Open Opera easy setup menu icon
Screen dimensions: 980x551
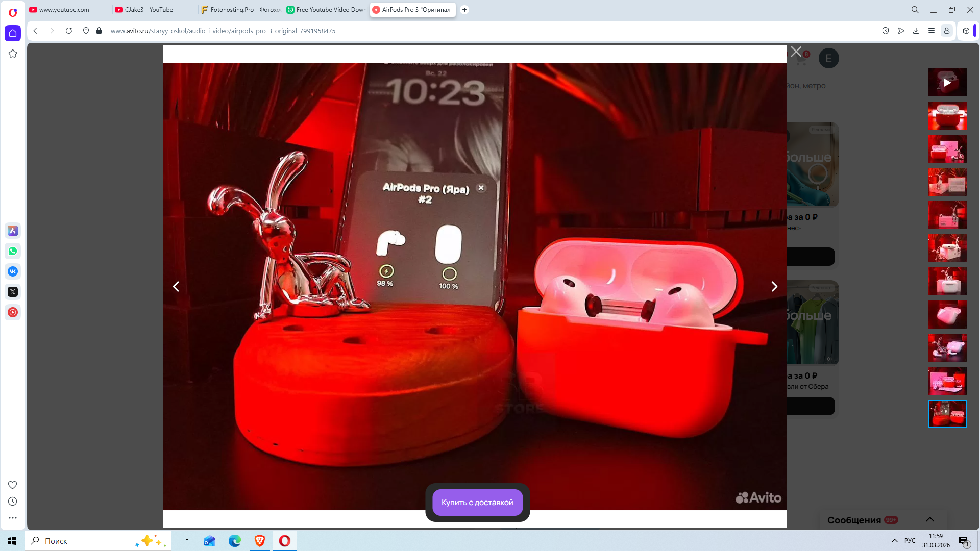coord(932,31)
